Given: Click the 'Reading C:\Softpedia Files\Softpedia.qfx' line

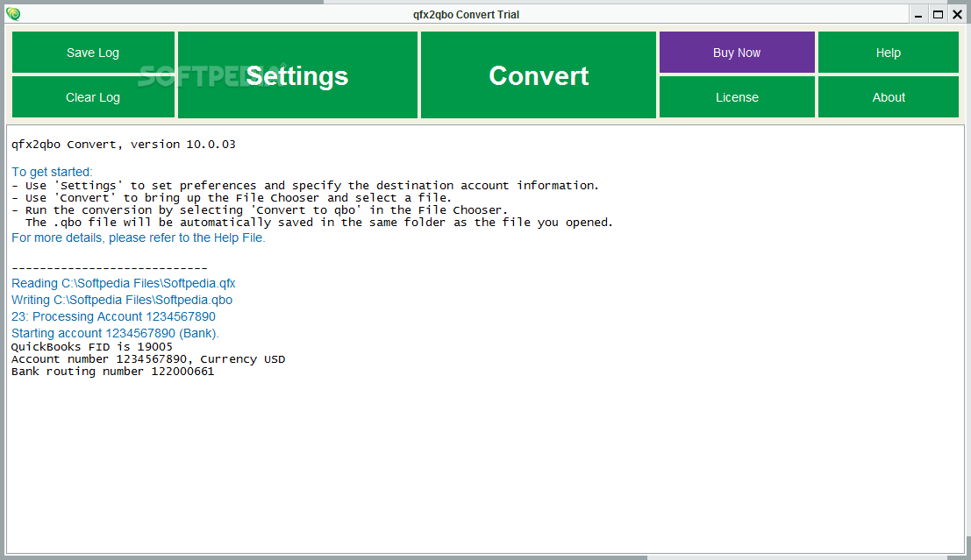Looking at the screenshot, I should 123,283.
